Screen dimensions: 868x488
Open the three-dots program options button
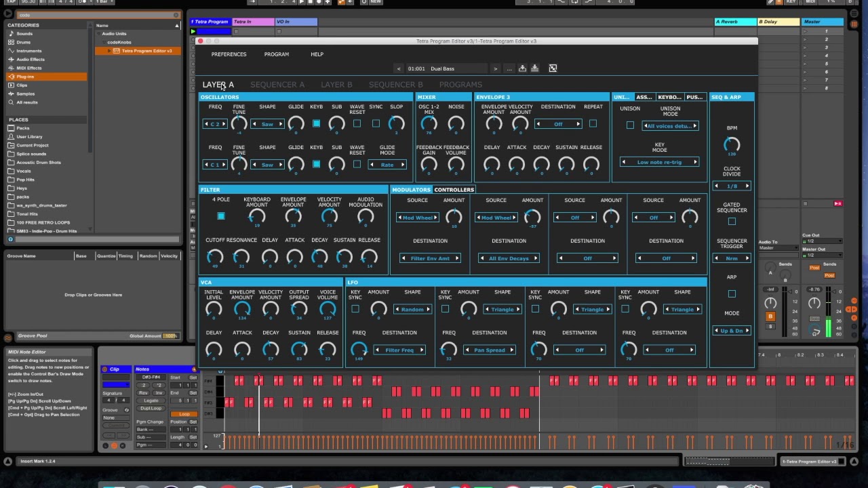click(509, 68)
